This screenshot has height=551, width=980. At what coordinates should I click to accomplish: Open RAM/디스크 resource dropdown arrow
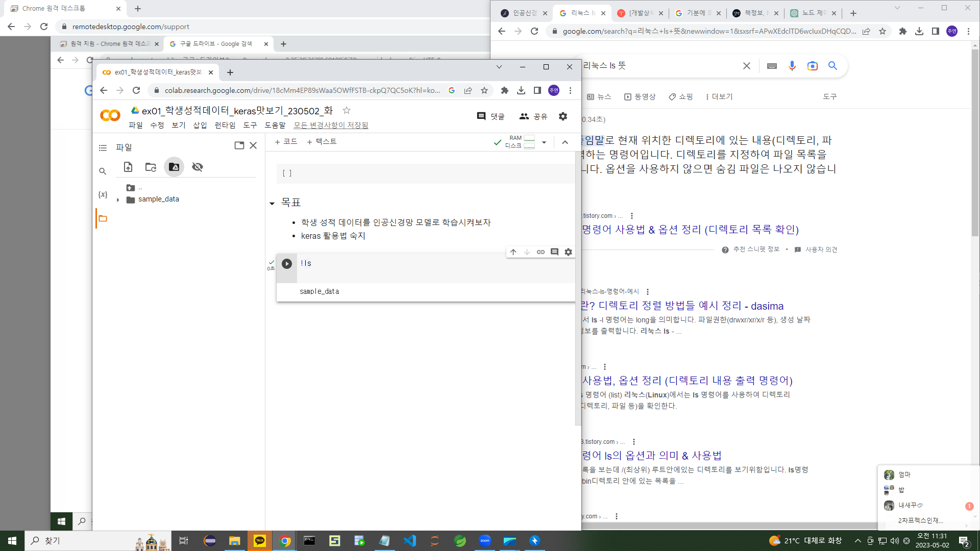544,142
